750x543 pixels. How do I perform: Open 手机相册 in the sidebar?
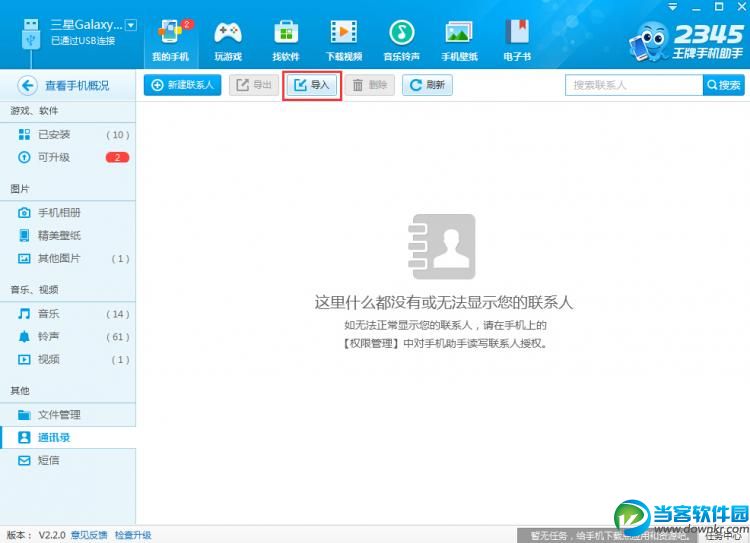coord(68,212)
